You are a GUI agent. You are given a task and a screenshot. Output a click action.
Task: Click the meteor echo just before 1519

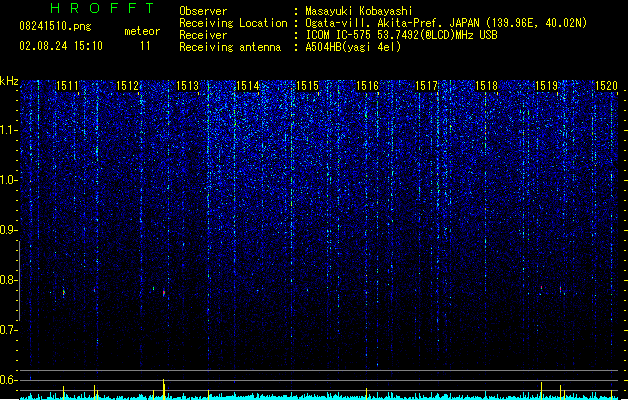pyautogui.click(x=541, y=288)
